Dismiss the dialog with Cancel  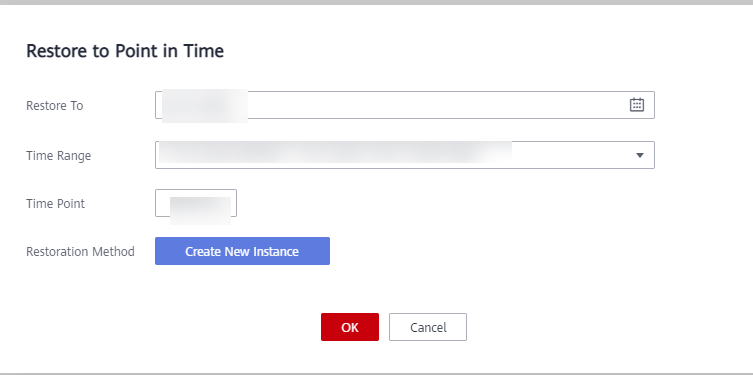(x=428, y=327)
